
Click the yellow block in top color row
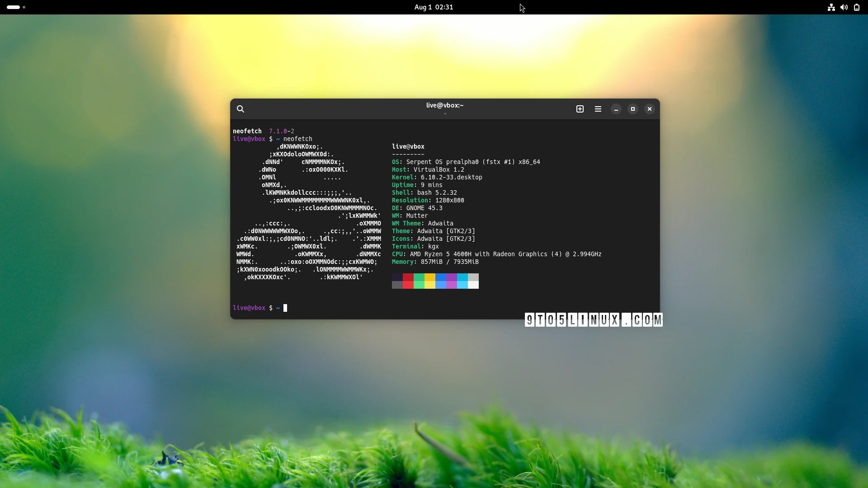tap(429, 277)
